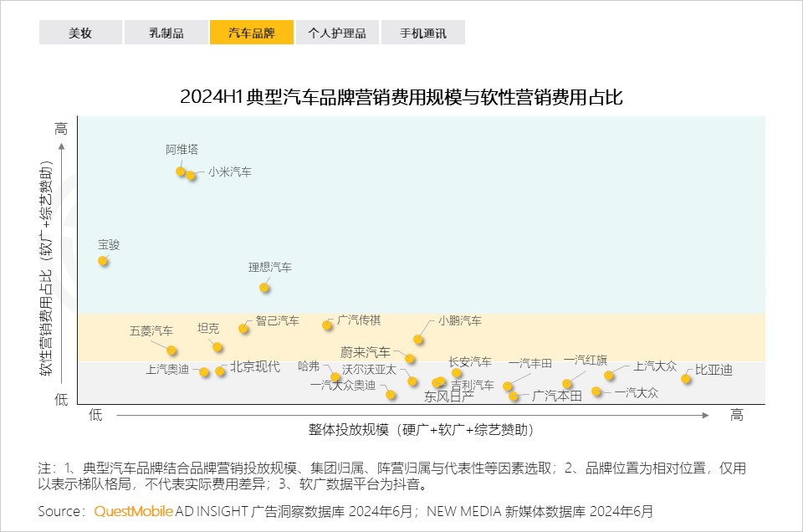Screen dimensions: 803x532
Task: Click the 比亚迪 data point
Action: coord(686,378)
